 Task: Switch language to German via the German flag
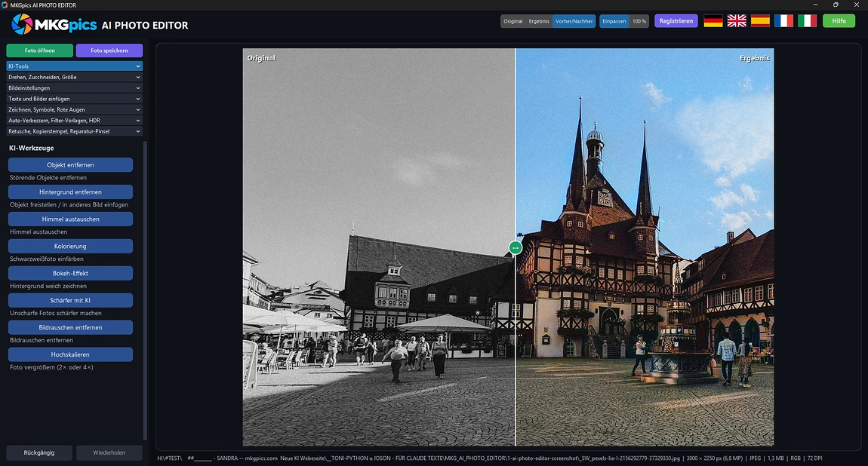pos(713,21)
